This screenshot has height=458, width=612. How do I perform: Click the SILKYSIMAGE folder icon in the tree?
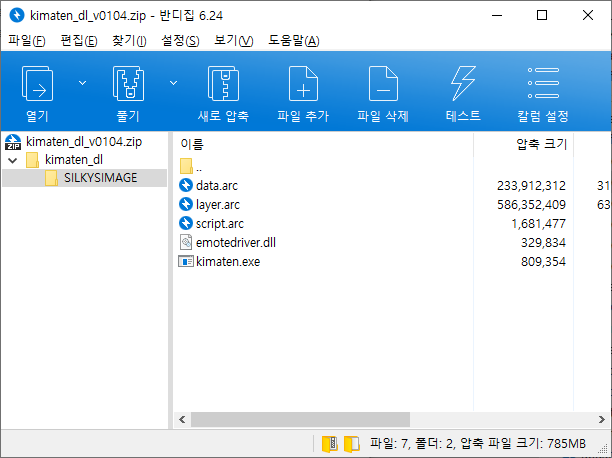tap(51, 178)
